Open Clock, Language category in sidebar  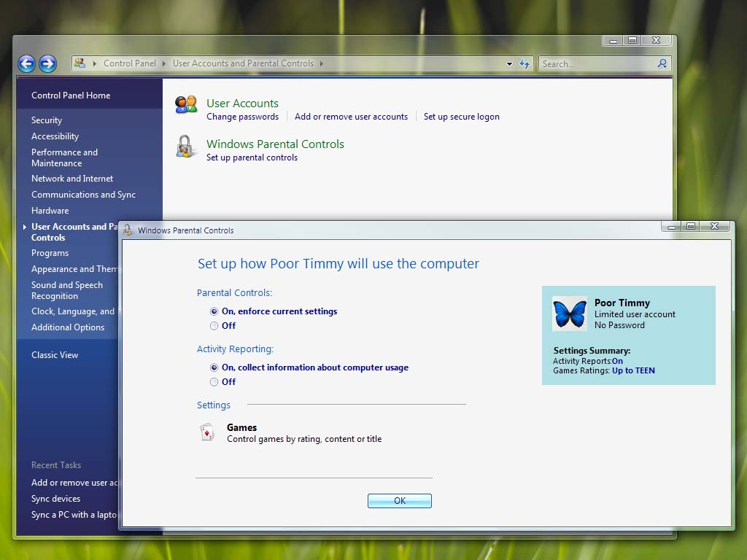73,311
